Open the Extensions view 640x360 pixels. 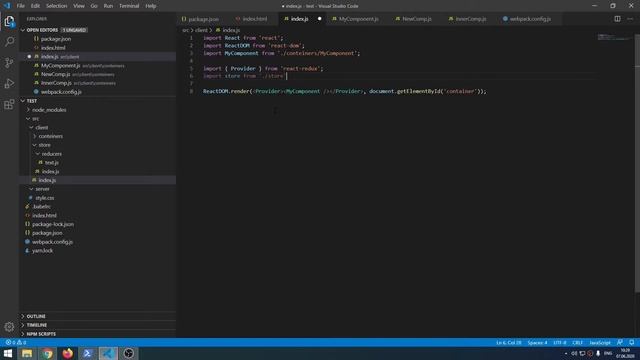9,104
